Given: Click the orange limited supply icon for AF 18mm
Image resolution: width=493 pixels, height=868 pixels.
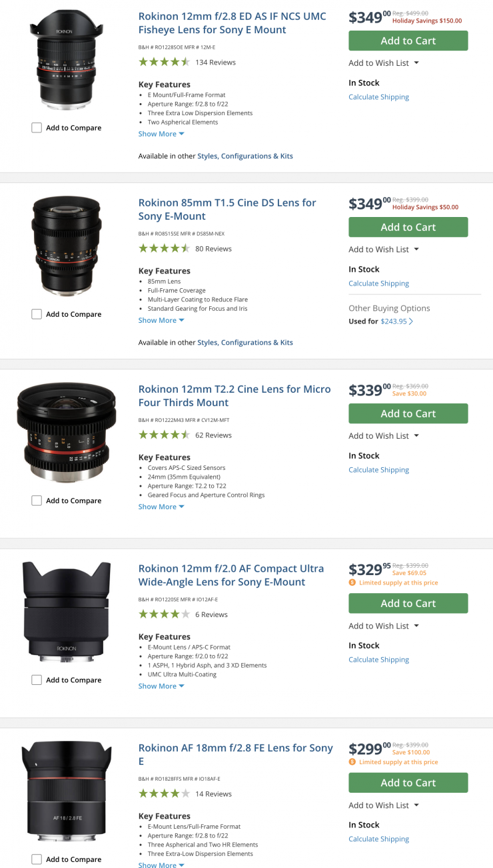Looking at the screenshot, I should pos(352,762).
